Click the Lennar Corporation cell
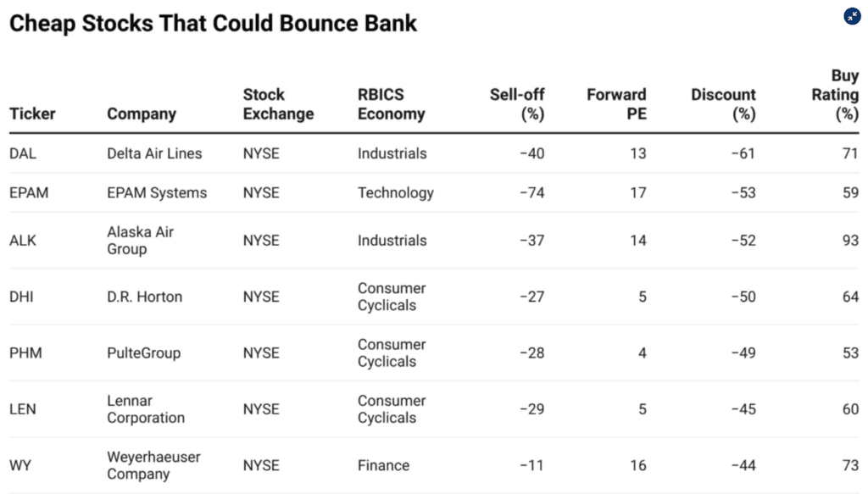This screenshot has height=494, width=868. click(x=146, y=409)
